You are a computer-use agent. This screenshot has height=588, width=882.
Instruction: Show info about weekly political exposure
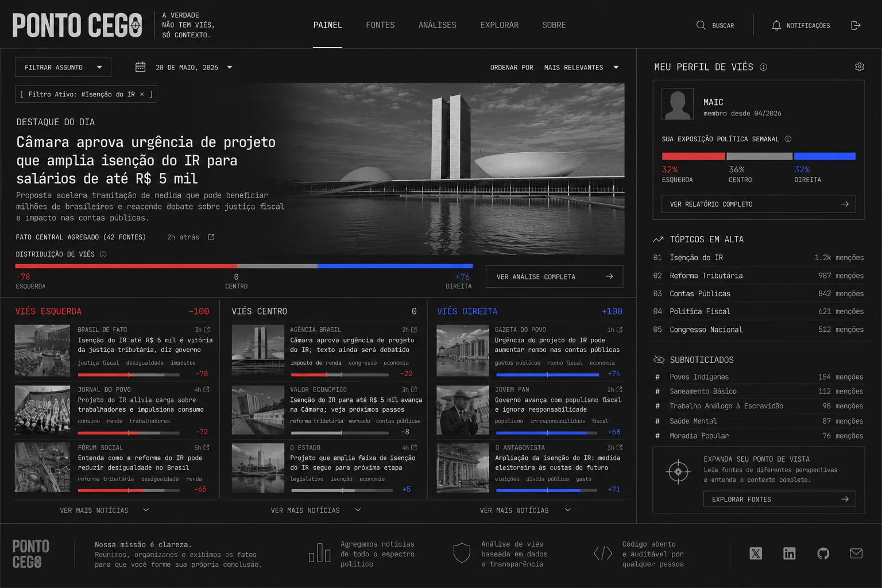788,139
